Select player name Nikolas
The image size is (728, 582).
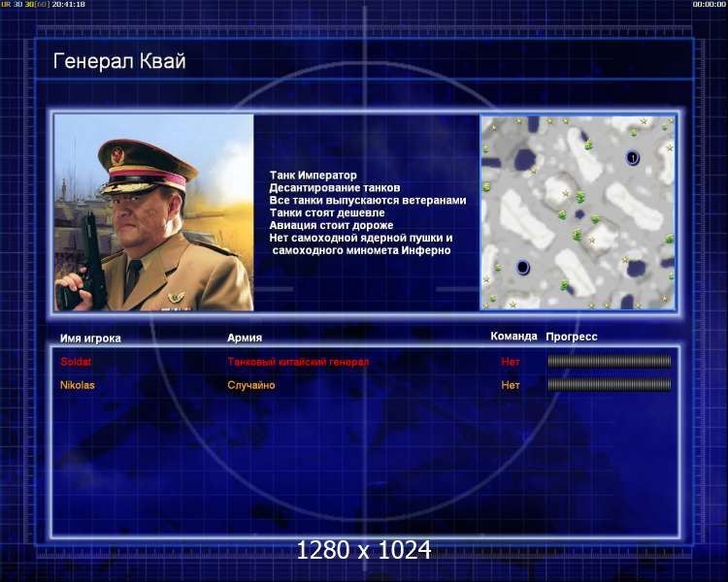[x=77, y=385]
